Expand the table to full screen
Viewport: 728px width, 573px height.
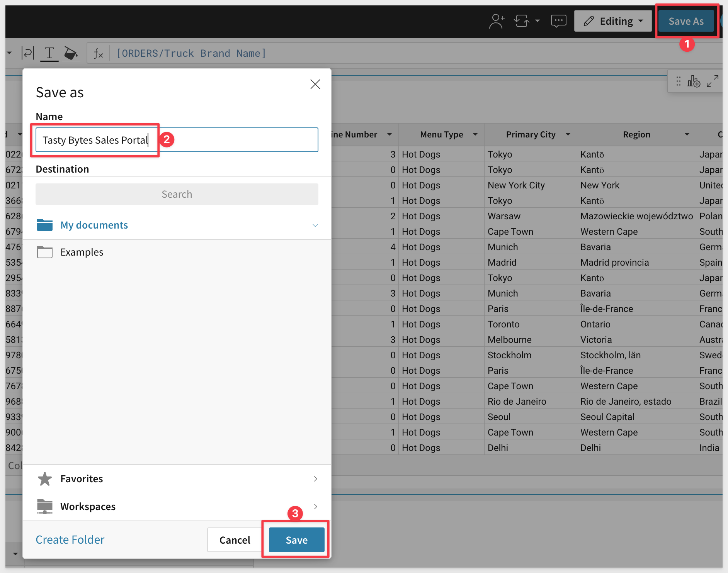[712, 81]
